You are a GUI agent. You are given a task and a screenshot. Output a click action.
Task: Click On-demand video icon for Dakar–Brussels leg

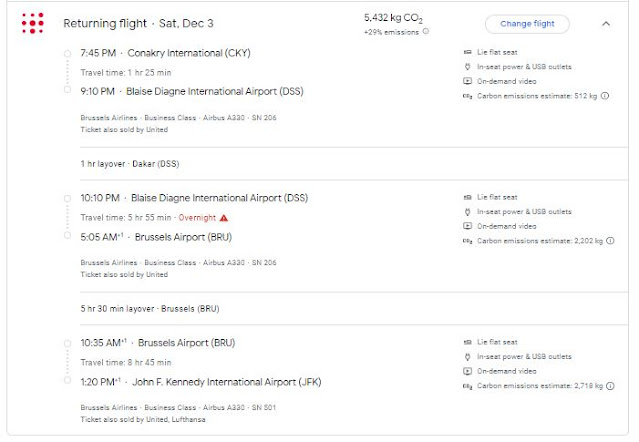click(x=467, y=226)
